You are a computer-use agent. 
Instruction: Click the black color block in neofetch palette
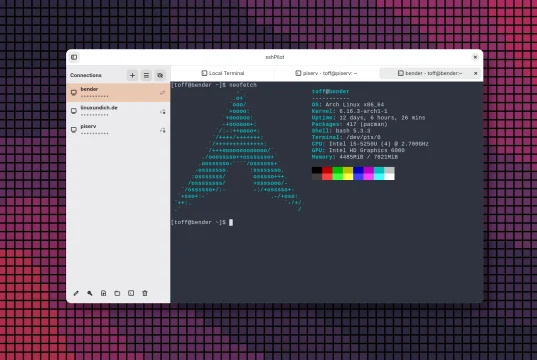coord(317,170)
